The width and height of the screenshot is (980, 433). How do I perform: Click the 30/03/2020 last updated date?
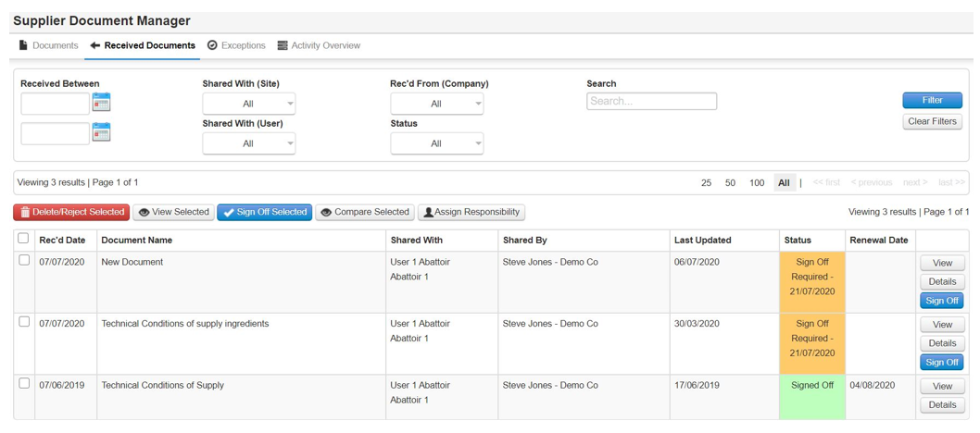[x=697, y=324]
